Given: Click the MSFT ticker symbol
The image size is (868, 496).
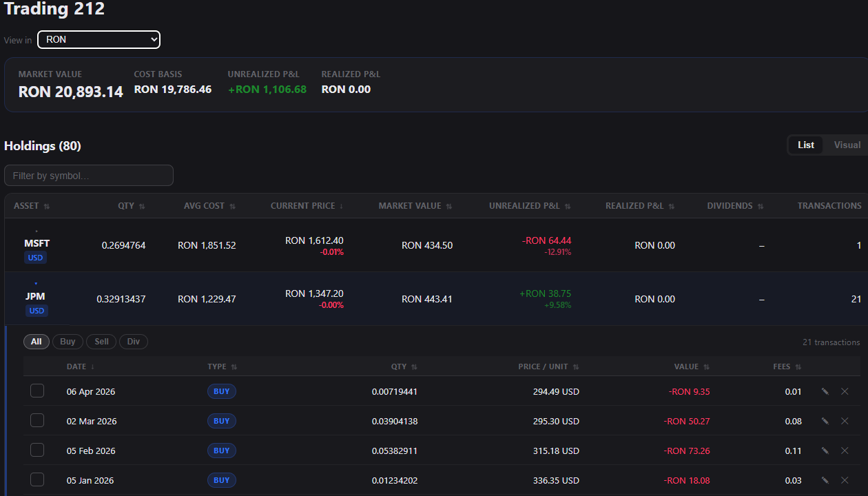Looking at the screenshot, I should click(x=37, y=243).
